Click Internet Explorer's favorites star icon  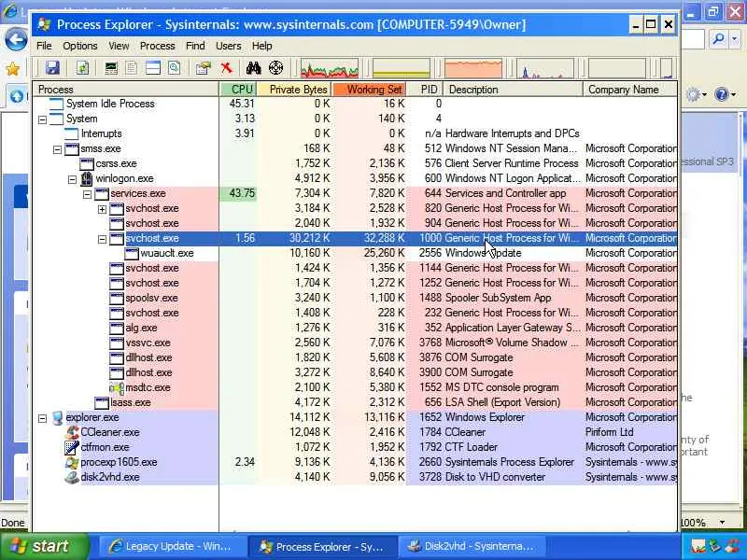pos(12,69)
